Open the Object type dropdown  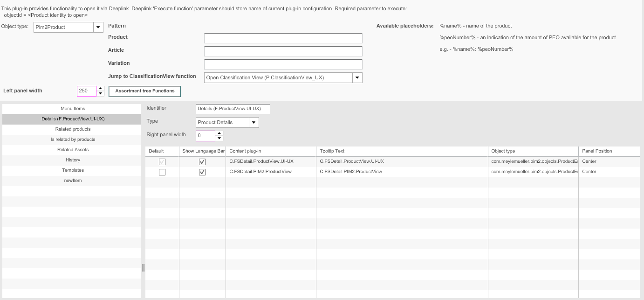(98, 27)
